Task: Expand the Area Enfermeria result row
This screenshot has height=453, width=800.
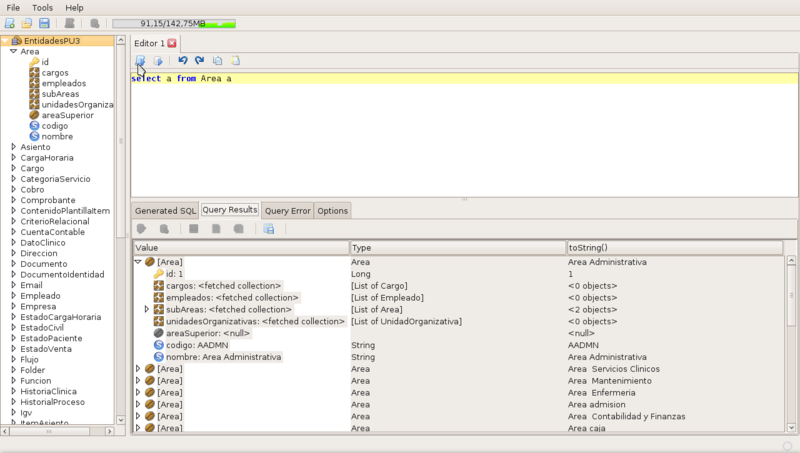Action: pos(138,393)
